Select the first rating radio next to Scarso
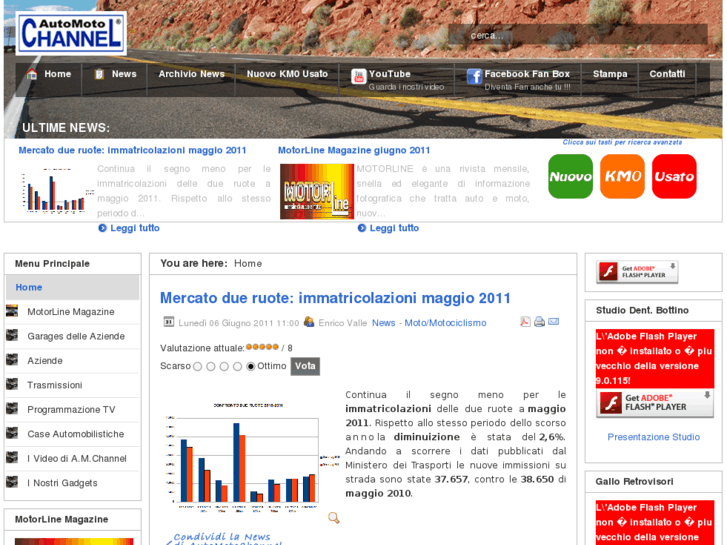This screenshot has height=545, width=727. coord(198,366)
